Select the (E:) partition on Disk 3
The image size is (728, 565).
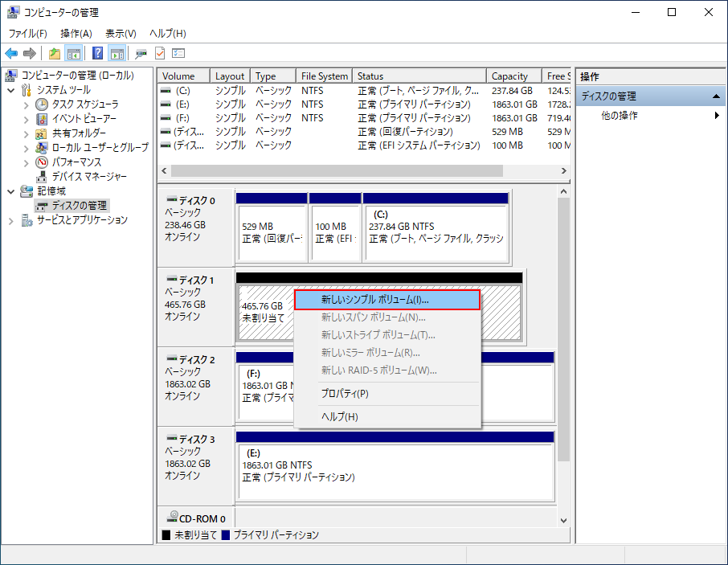click(395, 467)
